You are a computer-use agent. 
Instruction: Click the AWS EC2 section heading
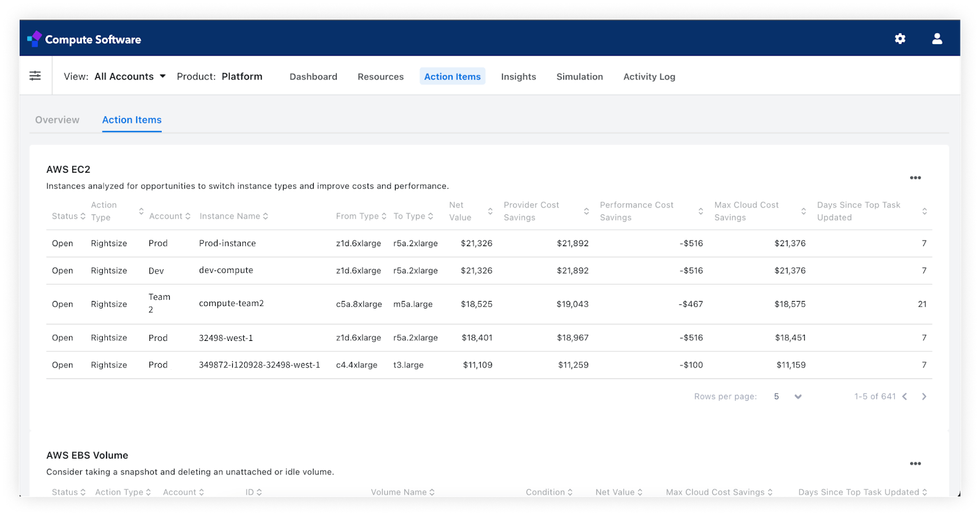69,170
